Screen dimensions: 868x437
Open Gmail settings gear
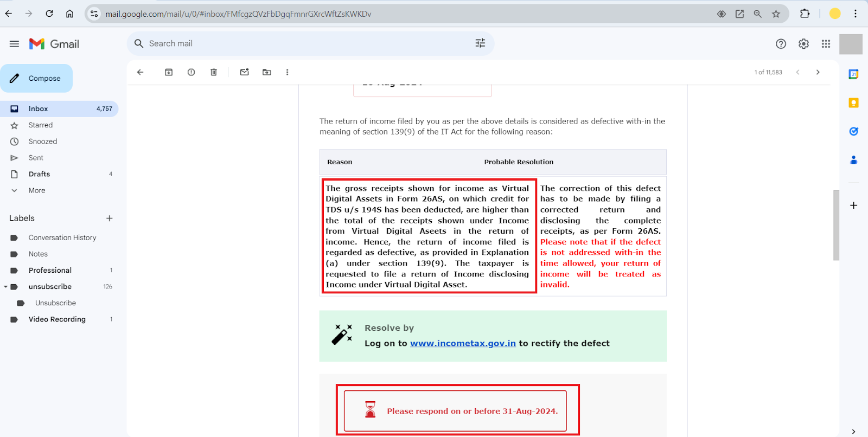coord(803,44)
